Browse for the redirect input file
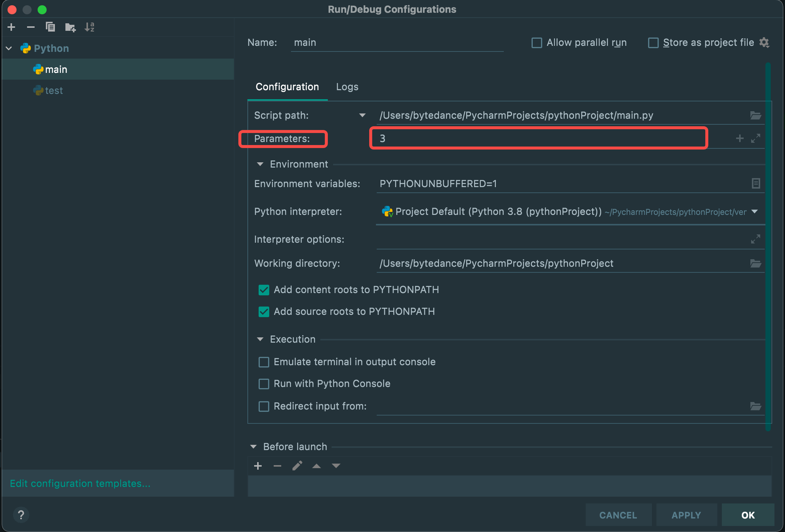Screen dimensions: 785x532 756,406
